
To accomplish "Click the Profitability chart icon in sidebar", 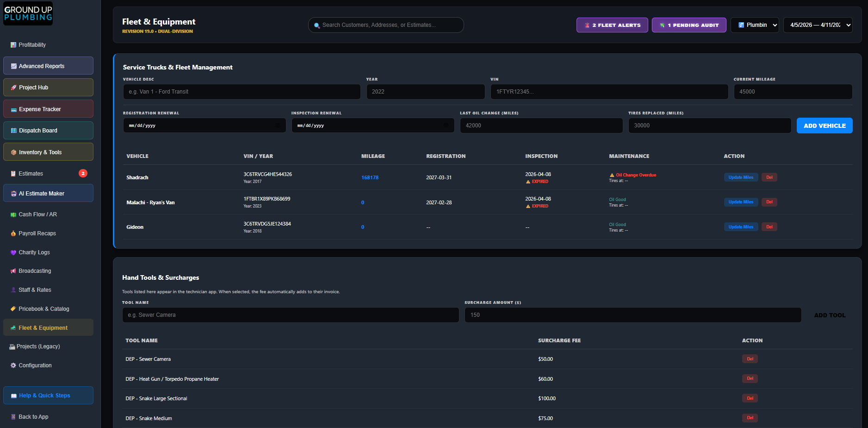I will [x=13, y=45].
